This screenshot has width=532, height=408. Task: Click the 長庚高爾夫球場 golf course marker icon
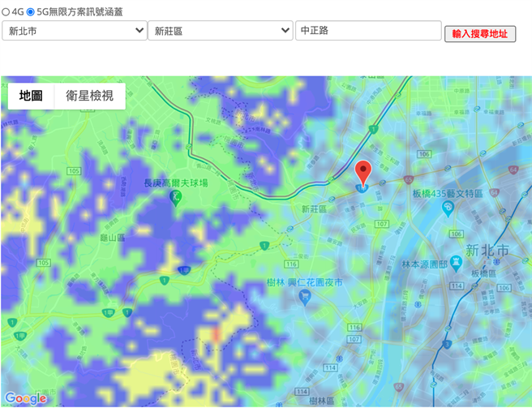(175, 198)
